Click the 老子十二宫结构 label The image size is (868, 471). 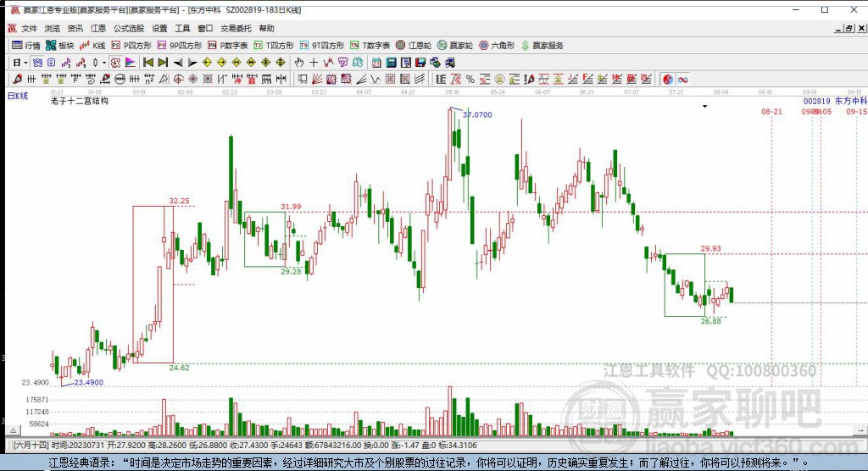pyautogui.click(x=79, y=101)
